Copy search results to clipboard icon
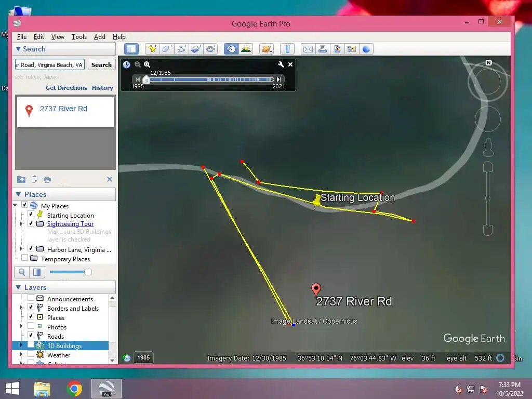Viewport: 532px width, 399px height. tap(34, 179)
